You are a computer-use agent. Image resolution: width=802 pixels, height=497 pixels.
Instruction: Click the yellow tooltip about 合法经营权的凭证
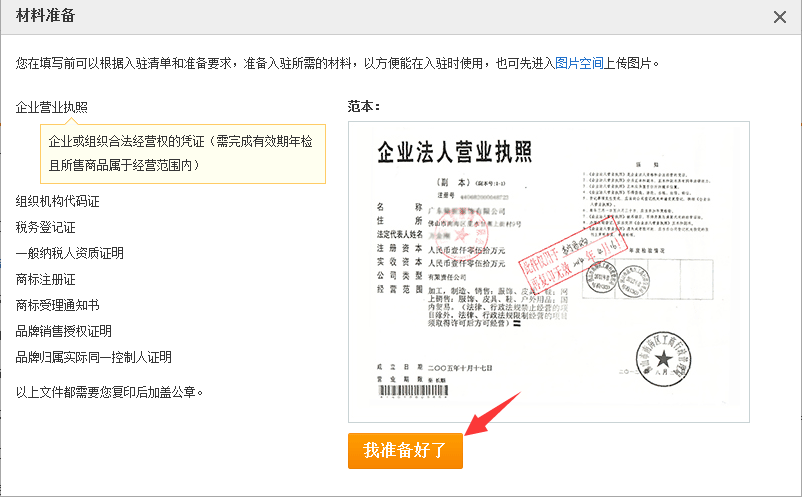tap(183, 153)
